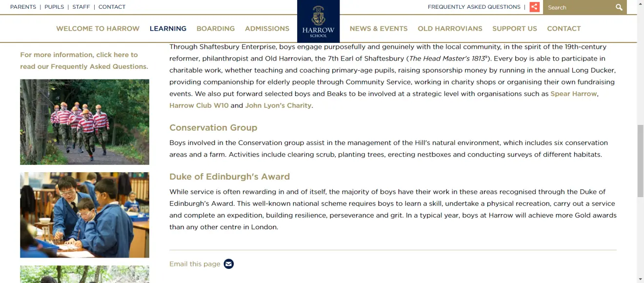
Task: Open the Support Us menu
Action: coord(515,28)
